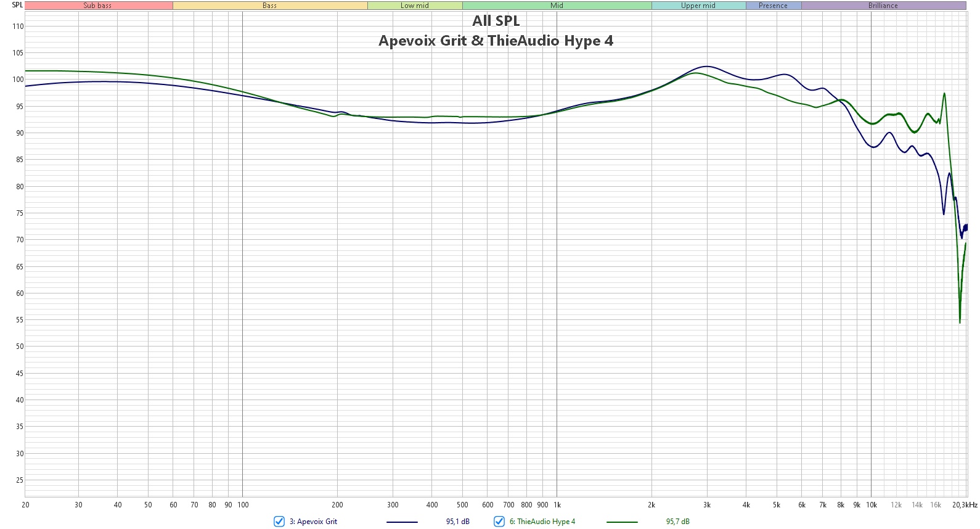The image size is (980, 529).
Task: Click the 75 value on the SPL axis
Action: tap(20, 213)
